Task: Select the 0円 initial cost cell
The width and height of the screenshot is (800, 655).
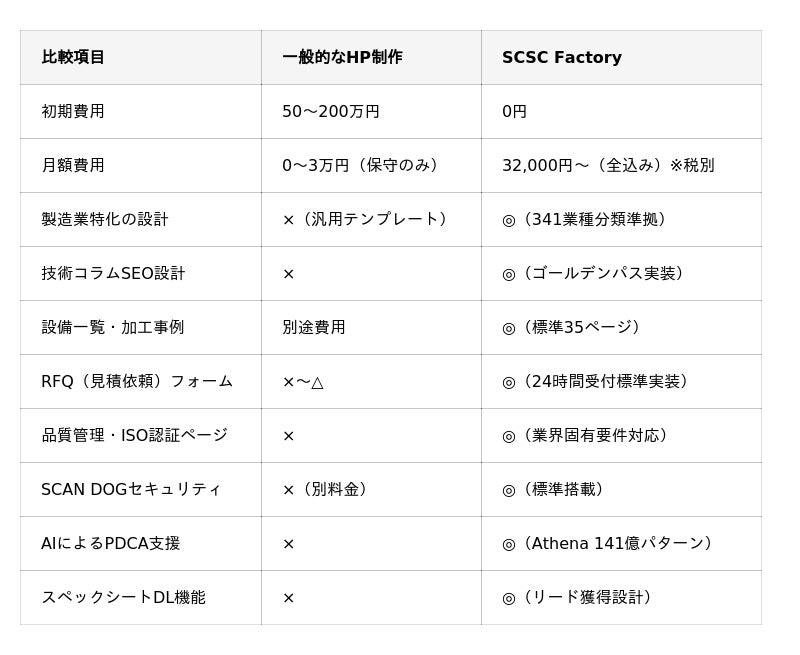Action: pyautogui.click(x=514, y=111)
